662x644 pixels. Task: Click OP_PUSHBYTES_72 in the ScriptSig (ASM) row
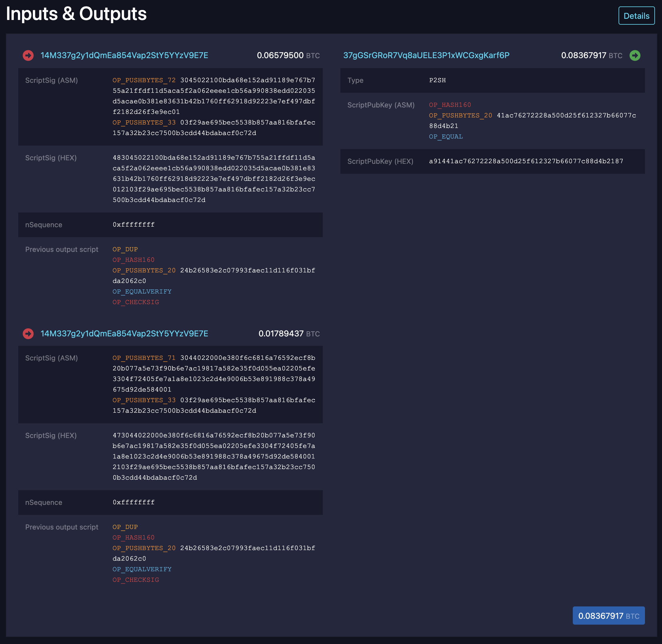[x=144, y=80]
